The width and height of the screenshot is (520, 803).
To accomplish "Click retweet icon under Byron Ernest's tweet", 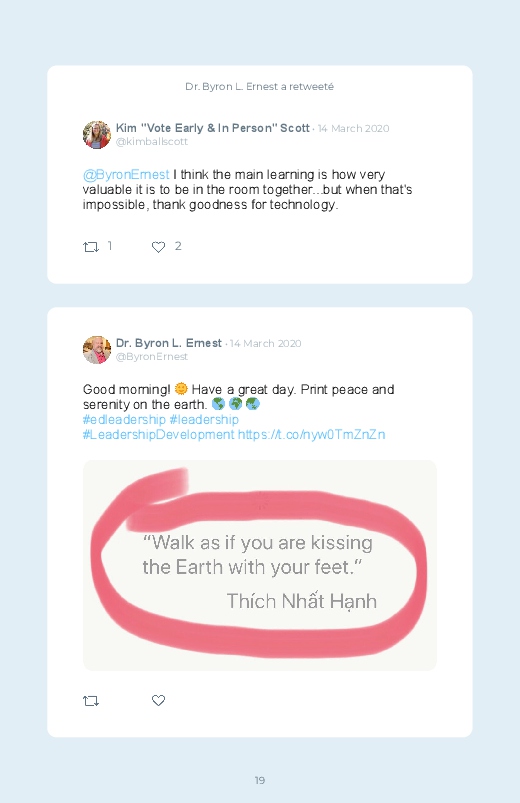I will (x=91, y=701).
